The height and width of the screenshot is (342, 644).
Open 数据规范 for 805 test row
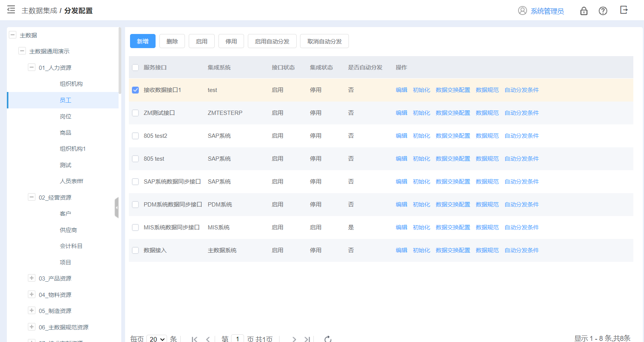487,159
